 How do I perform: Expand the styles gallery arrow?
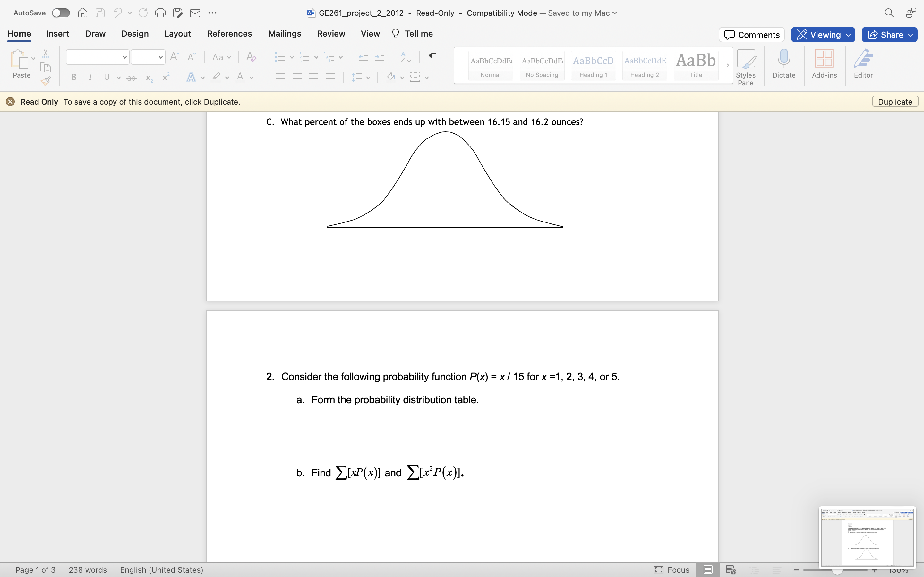727,65
